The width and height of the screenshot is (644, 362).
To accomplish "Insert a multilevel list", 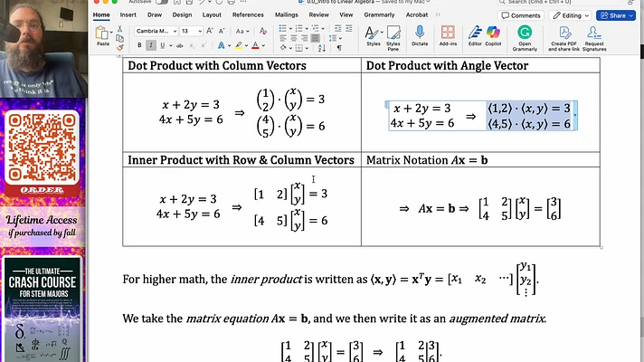I will tap(315, 28).
